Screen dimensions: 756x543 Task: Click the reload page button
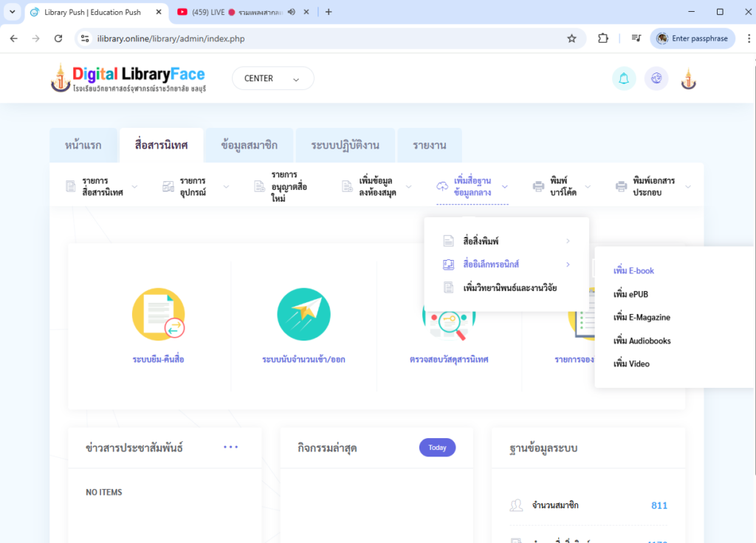point(58,38)
